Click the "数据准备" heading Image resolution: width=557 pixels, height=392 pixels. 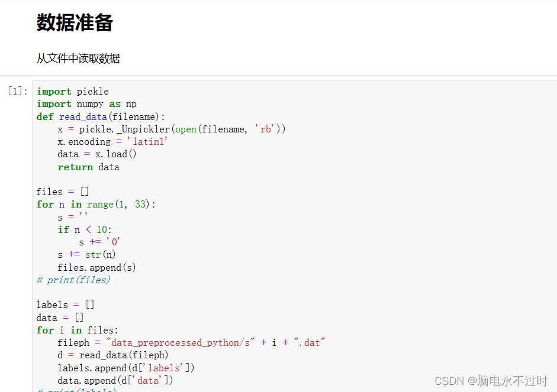[x=75, y=23]
